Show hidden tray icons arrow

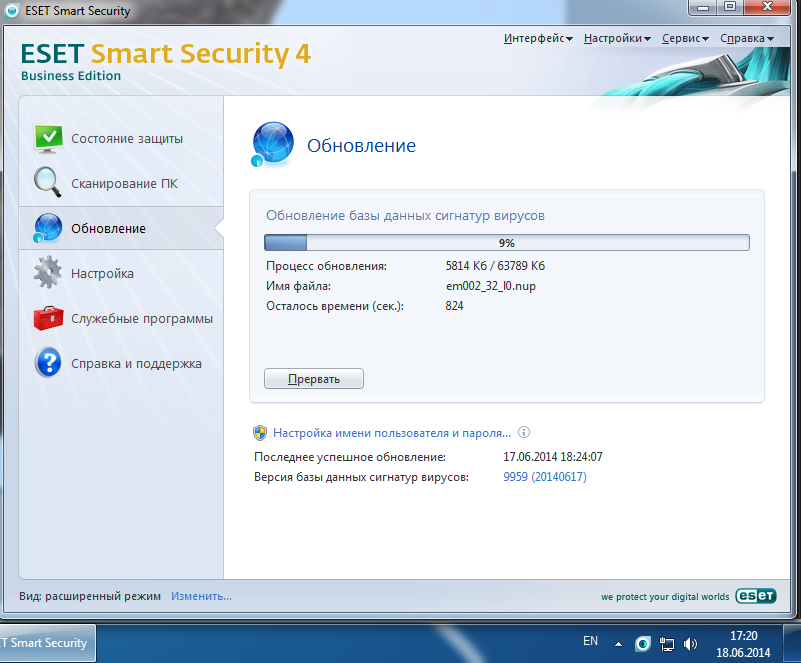[x=618, y=644]
